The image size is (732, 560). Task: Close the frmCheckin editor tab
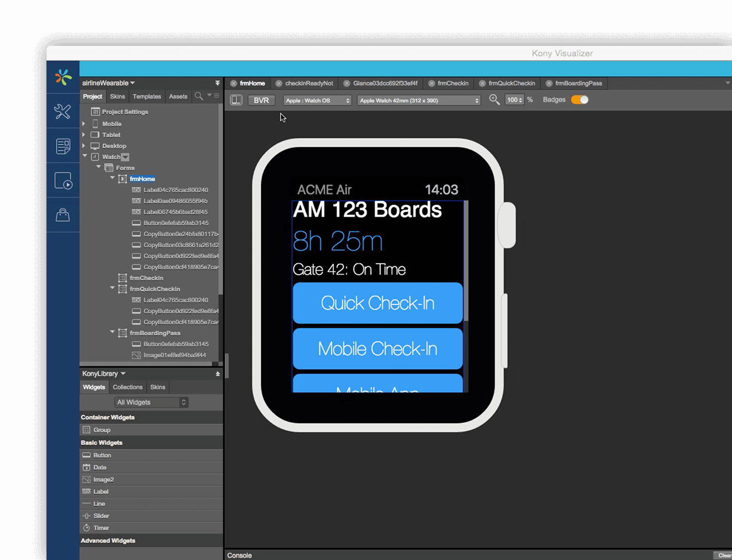pyautogui.click(x=431, y=84)
